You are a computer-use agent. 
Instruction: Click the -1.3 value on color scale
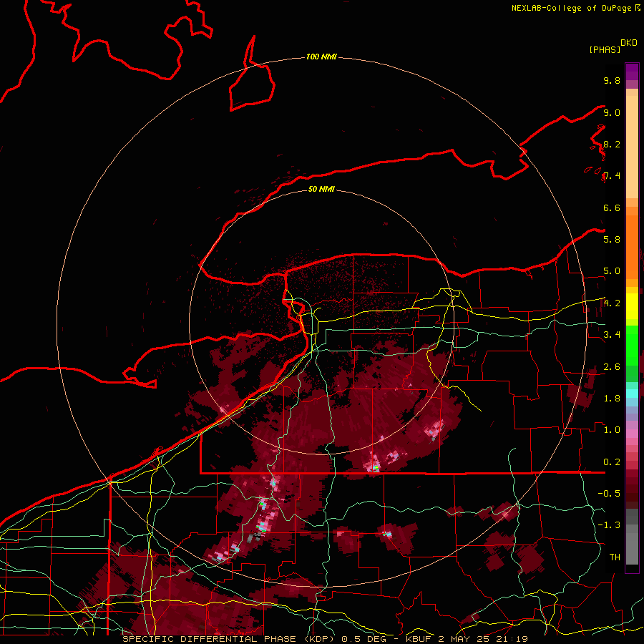tap(609, 525)
